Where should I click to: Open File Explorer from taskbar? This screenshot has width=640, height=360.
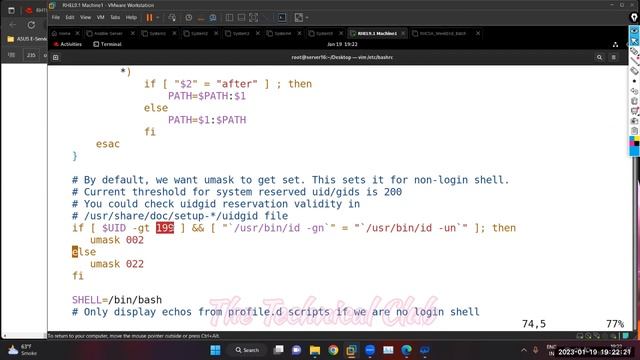(315, 350)
